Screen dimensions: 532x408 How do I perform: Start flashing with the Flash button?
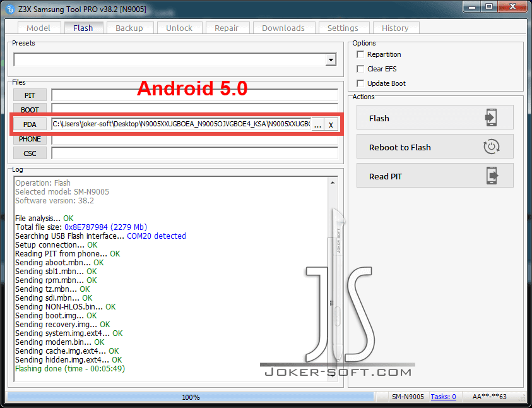[435, 117]
